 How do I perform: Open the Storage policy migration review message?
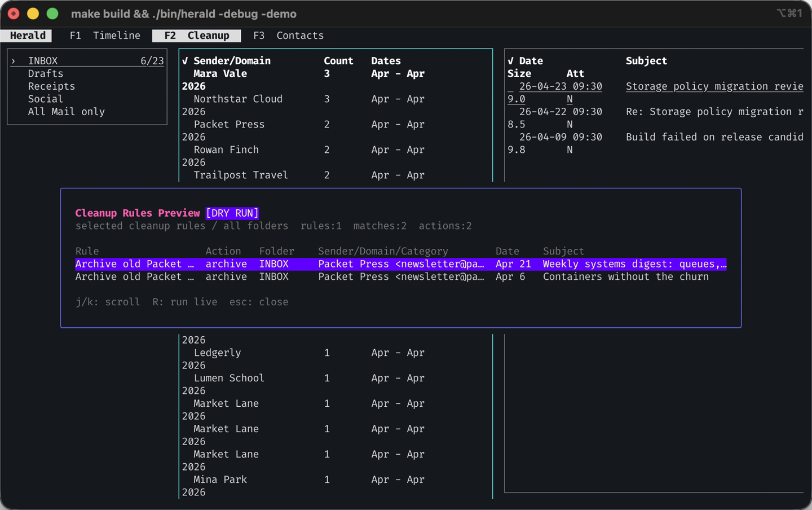[714, 86]
